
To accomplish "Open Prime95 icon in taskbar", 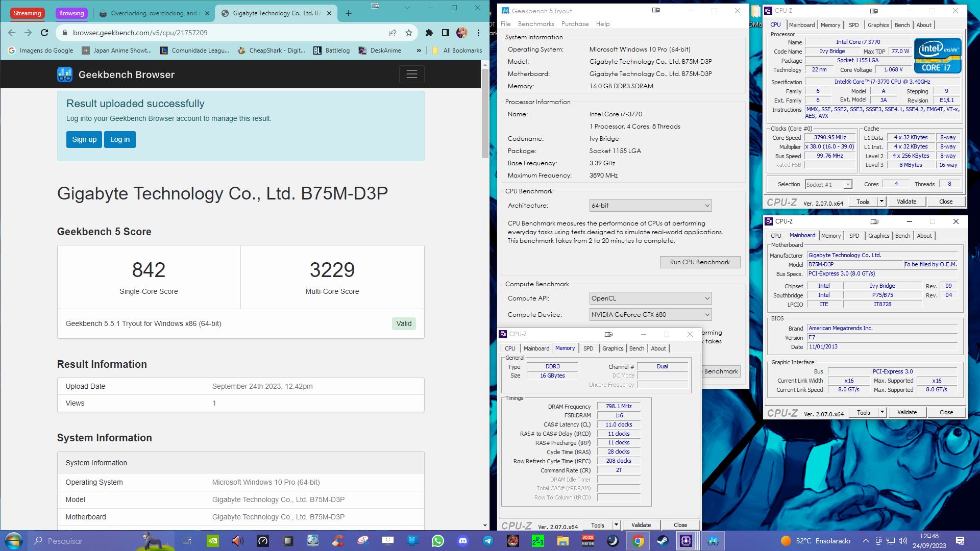I will [538, 541].
